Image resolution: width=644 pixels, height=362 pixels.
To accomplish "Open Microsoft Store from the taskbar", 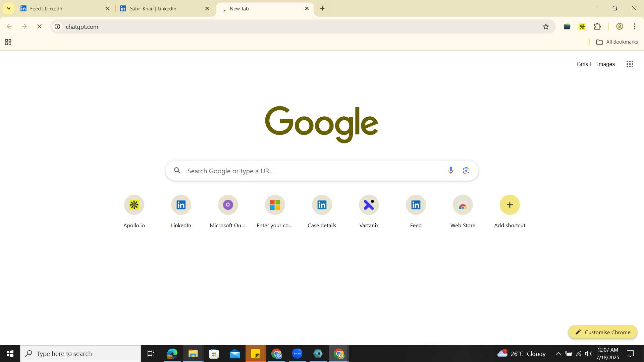I will [214, 354].
